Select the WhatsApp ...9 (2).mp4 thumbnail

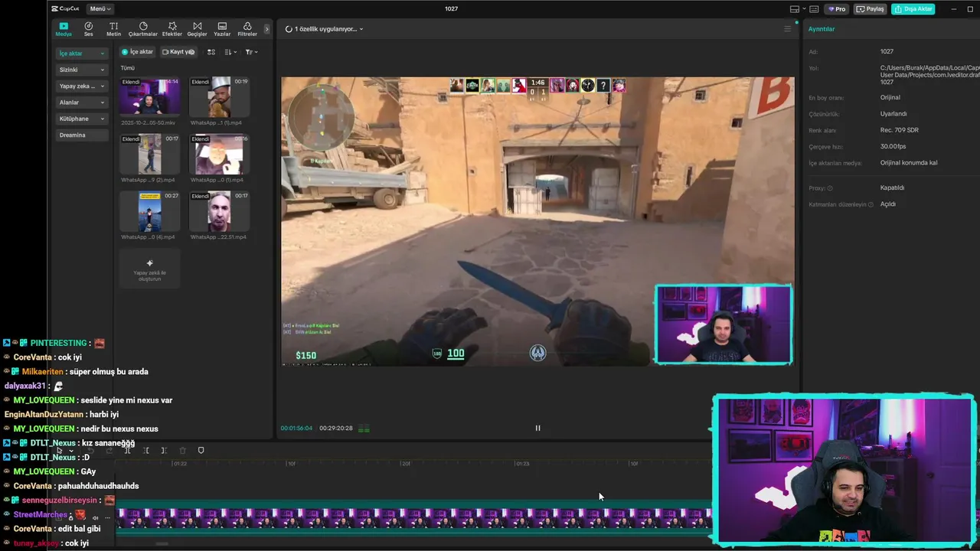click(150, 154)
